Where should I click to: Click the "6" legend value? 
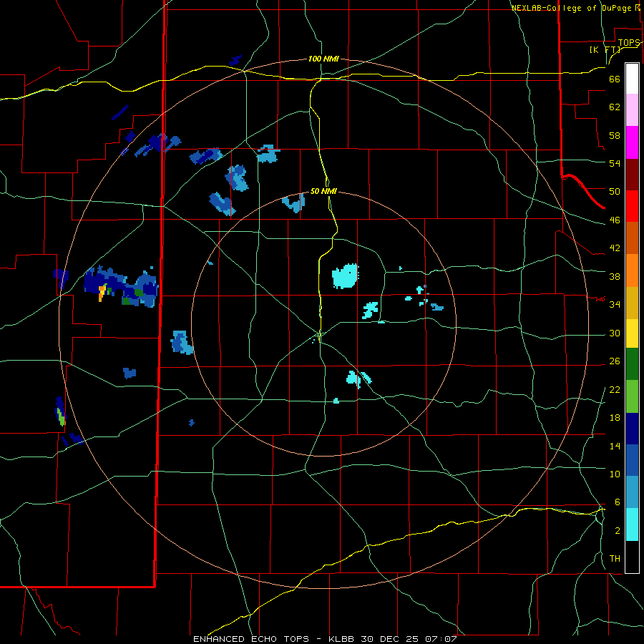click(x=617, y=502)
